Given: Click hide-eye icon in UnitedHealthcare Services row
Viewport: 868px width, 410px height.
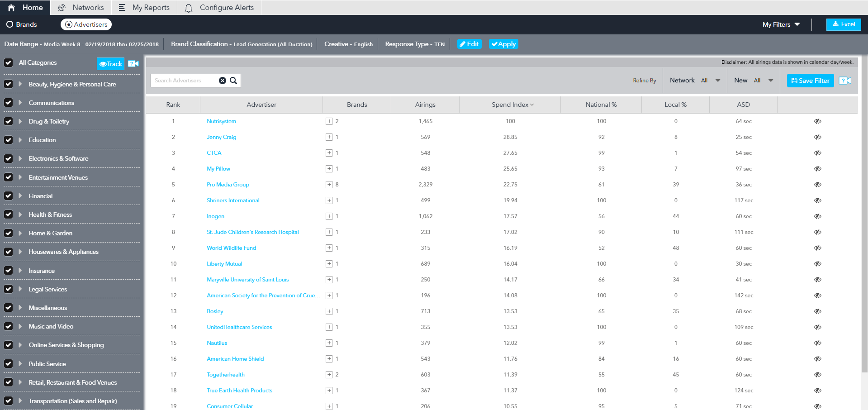Looking at the screenshot, I should (818, 327).
